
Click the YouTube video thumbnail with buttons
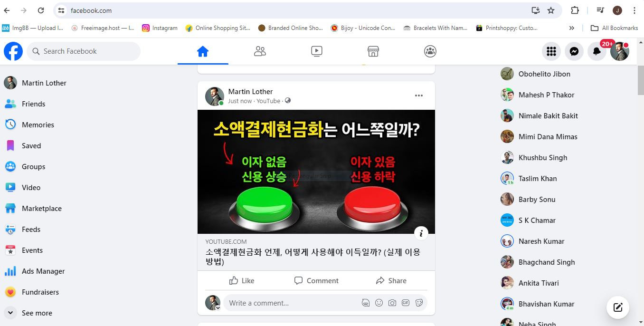coord(316,172)
